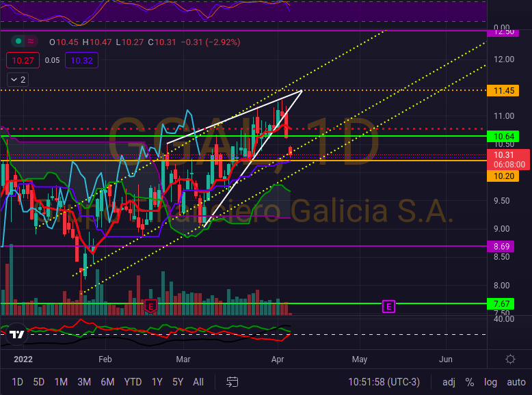
Task: Click the TradingView logo
Action: 16,335
